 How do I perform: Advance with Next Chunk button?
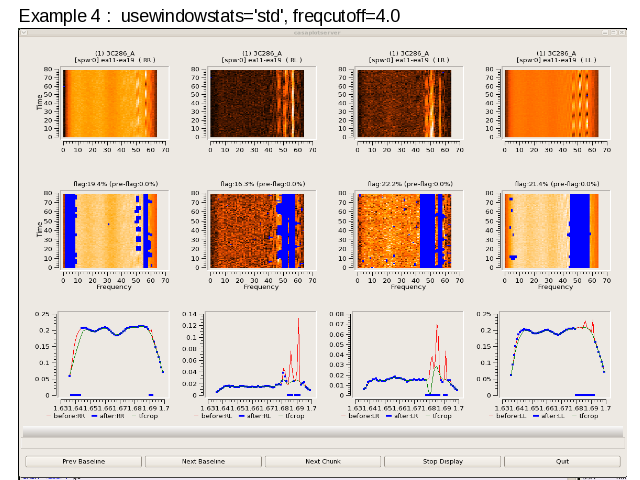click(323, 461)
